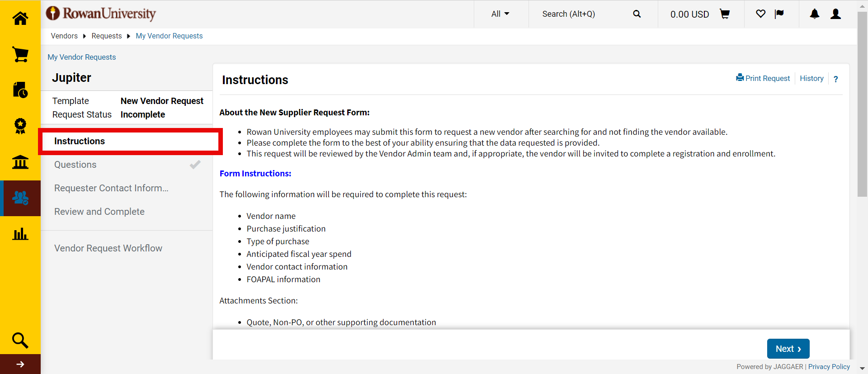Open the Accounts Payable bank icon

click(20, 162)
